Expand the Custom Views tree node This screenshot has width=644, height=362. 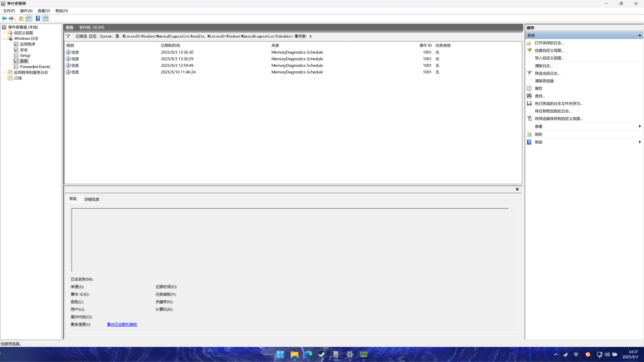point(4,33)
